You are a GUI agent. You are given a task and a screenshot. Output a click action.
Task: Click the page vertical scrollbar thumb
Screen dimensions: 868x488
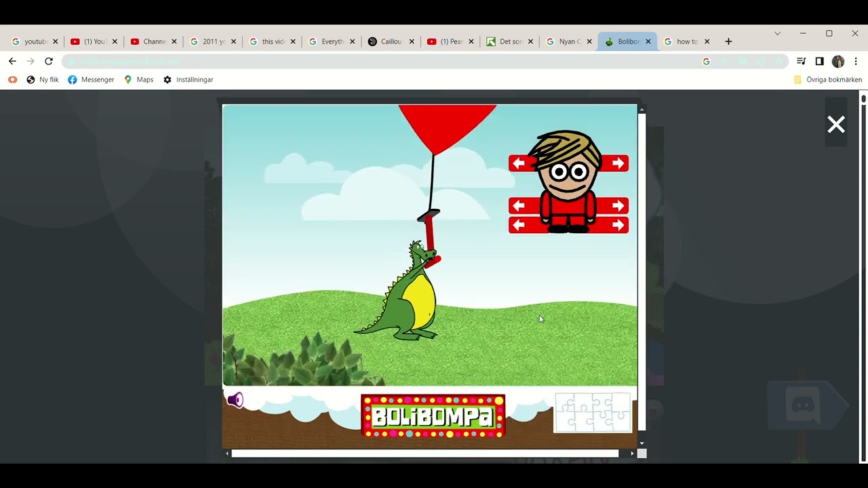click(x=863, y=99)
